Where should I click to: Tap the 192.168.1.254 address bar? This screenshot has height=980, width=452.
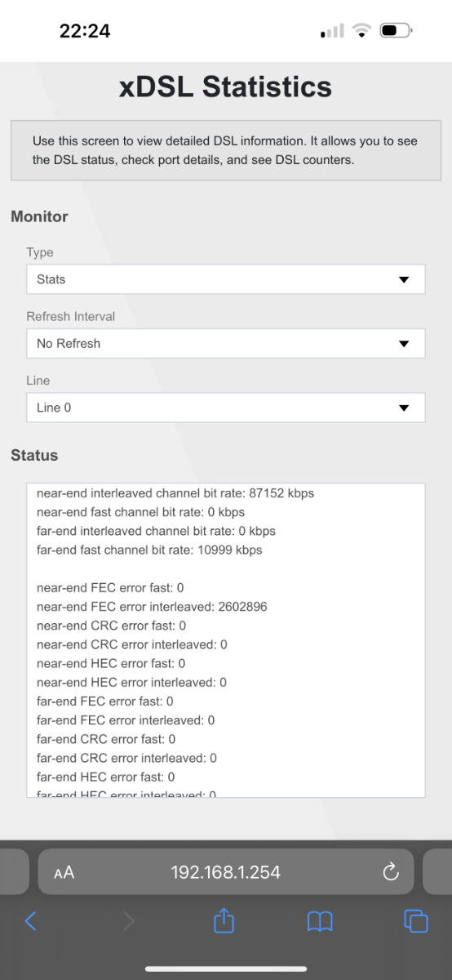tap(226, 872)
